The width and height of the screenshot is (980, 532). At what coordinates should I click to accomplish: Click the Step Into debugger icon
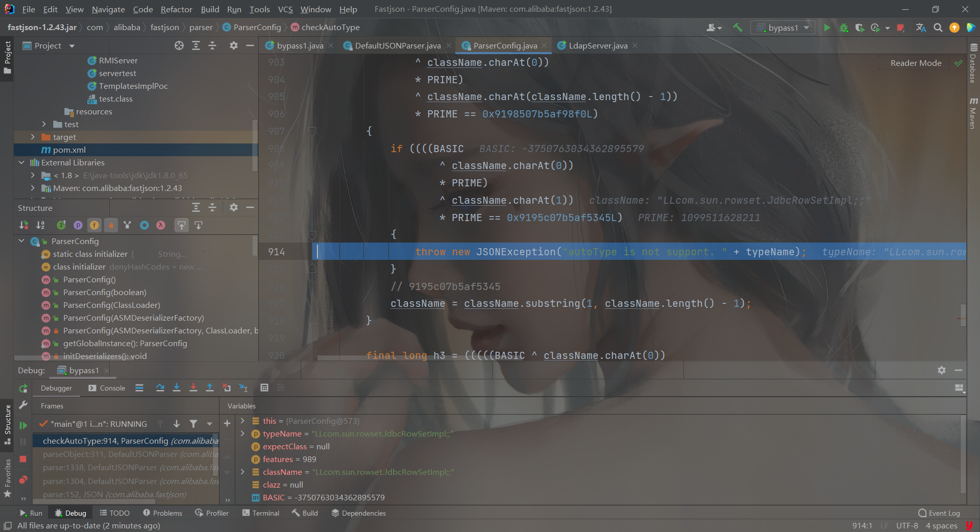point(177,388)
